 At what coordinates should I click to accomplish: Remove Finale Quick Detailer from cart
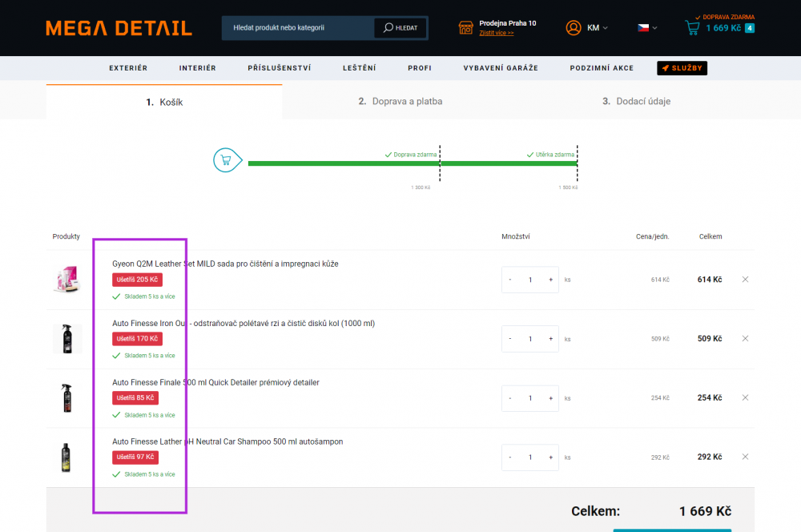(745, 397)
